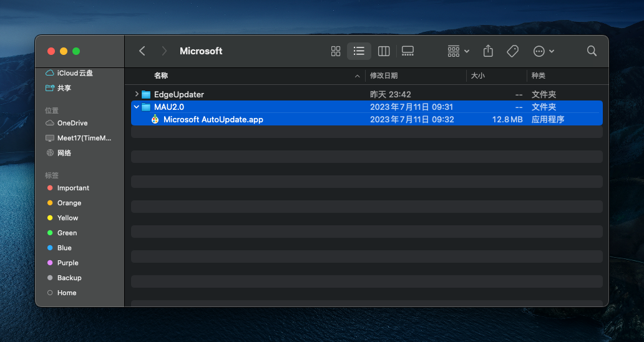The image size is (644, 342).
Task: Sort by 名称 column header
Action: pos(161,76)
